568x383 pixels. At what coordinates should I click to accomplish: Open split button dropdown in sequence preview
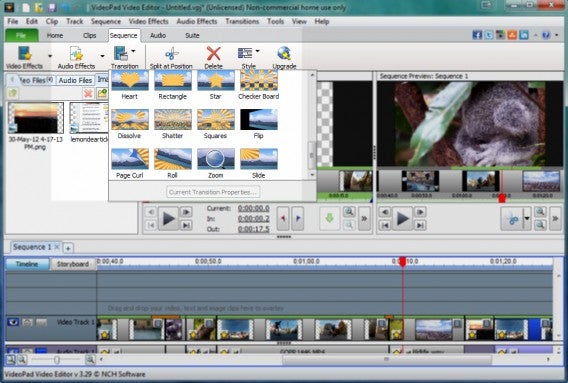click(x=527, y=218)
